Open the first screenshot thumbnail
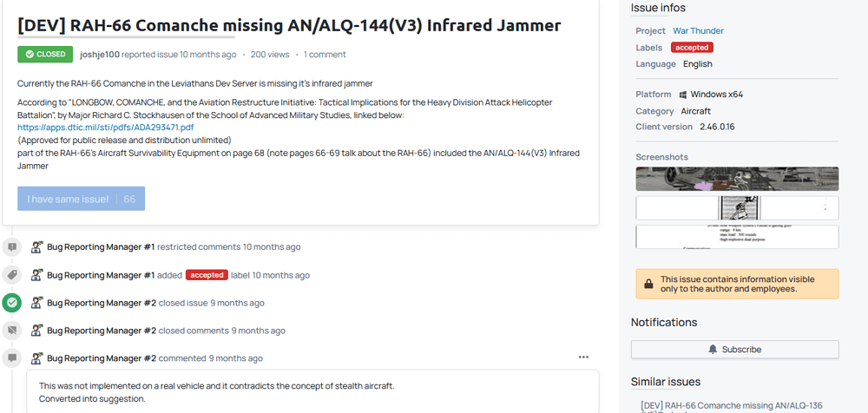 [x=737, y=179]
